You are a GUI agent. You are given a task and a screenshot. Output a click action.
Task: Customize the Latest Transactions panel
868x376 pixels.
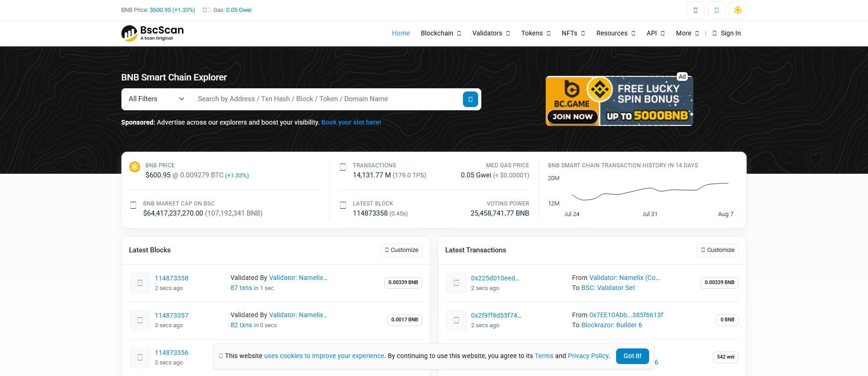718,250
